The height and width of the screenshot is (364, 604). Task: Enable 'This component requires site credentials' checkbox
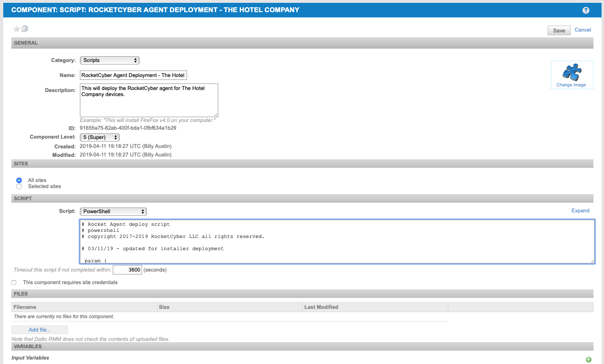pyautogui.click(x=14, y=283)
